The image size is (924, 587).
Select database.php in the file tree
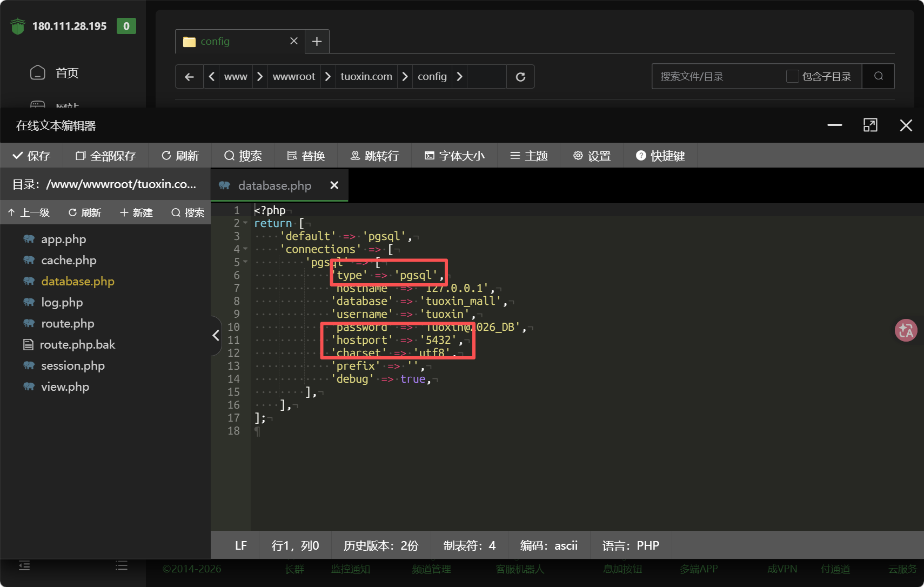78,281
